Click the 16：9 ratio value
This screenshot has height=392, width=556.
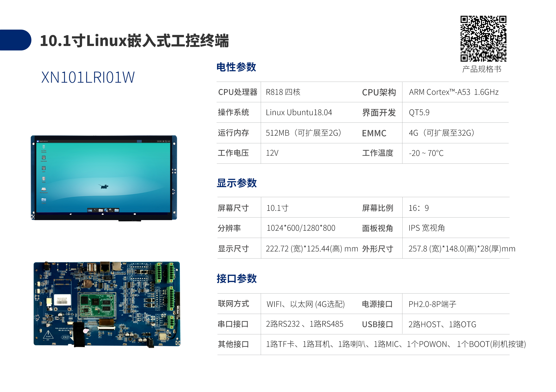pos(419,208)
